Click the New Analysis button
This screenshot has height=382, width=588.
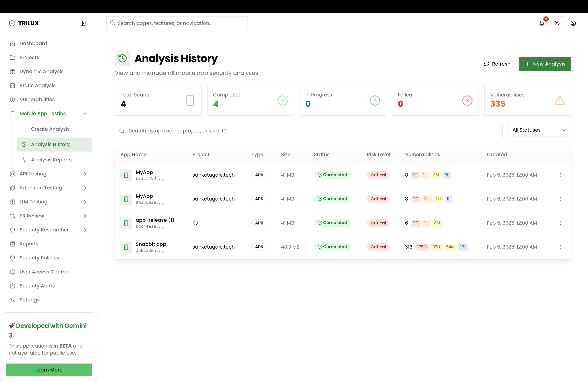click(545, 64)
